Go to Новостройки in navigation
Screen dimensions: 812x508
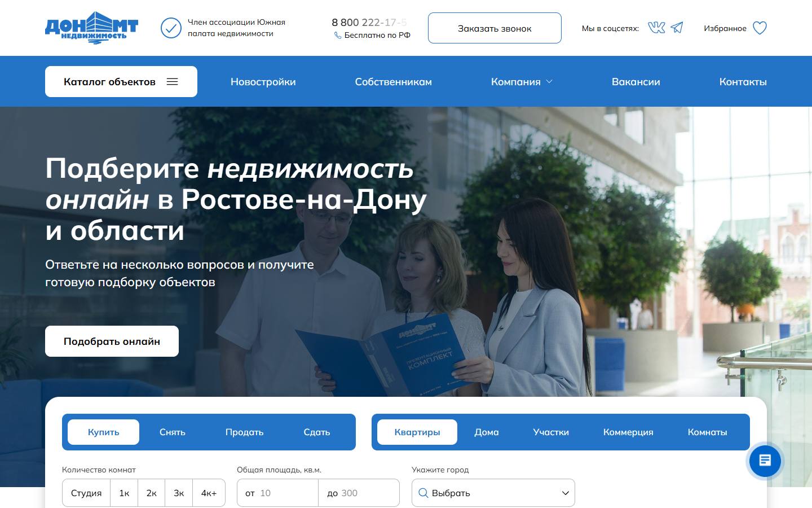pos(263,82)
